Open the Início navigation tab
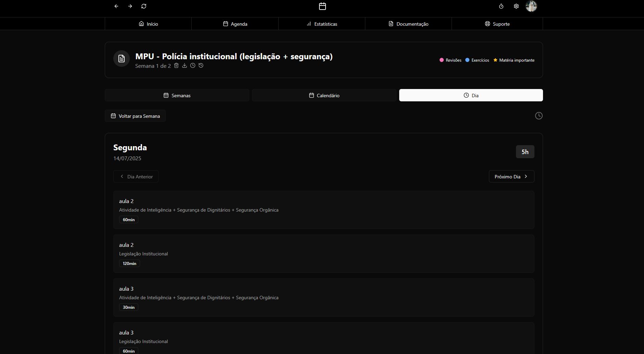644x354 pixels. click(148, 24)
